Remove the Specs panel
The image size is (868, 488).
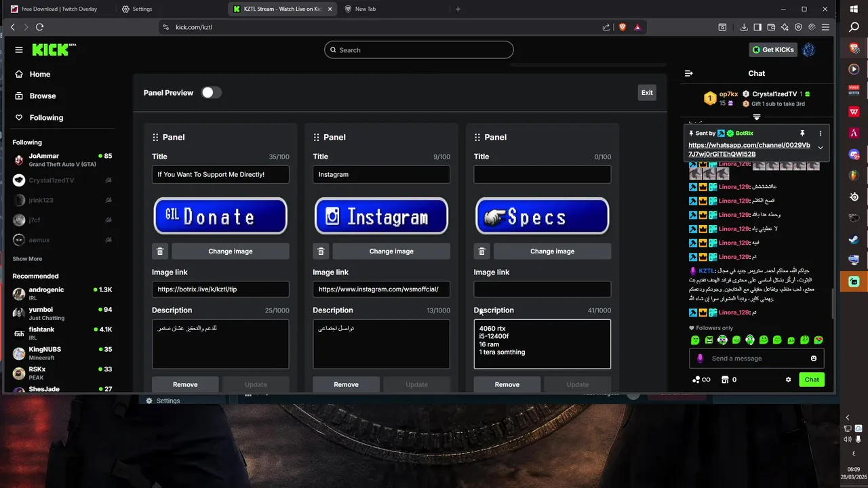point(507,384)
